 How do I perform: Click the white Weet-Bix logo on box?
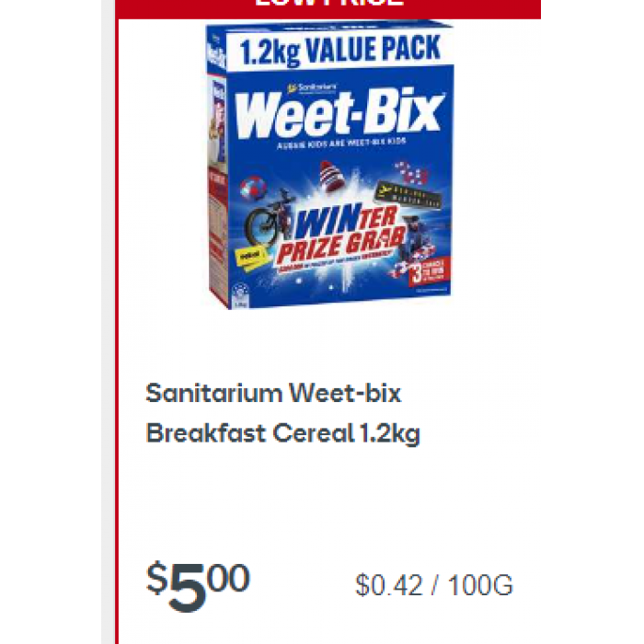339,114
